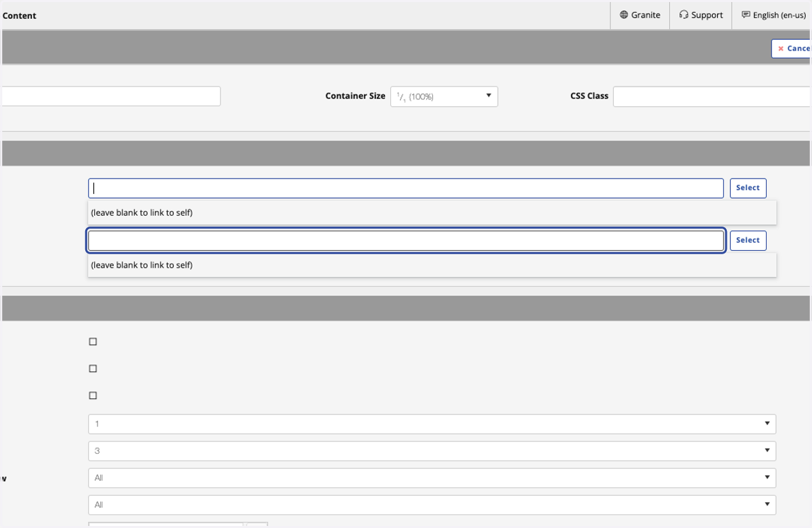Open the English (en-us) language selector

773,15
